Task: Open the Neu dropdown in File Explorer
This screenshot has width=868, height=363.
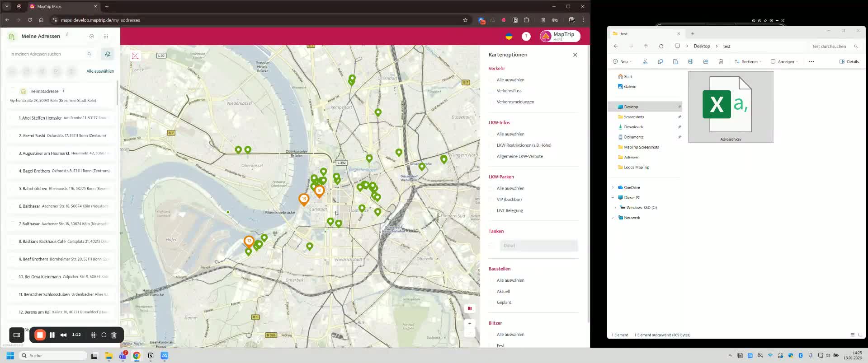Action: (622, 61)
